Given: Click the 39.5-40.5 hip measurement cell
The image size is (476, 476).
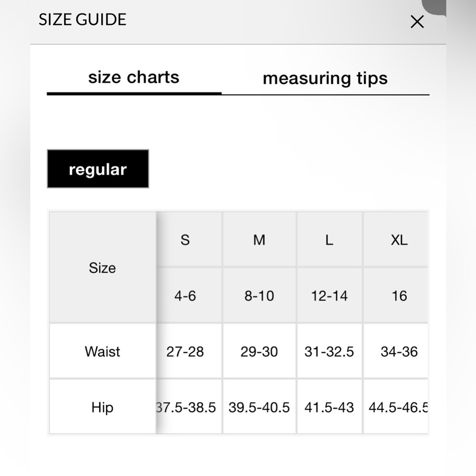Looking at the screenshot, I should coord(259,407).
